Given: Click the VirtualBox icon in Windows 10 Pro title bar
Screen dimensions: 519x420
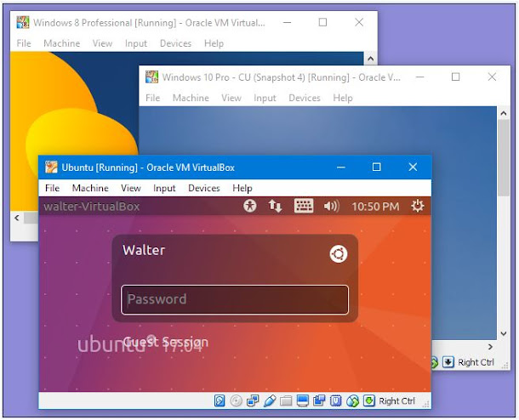Looking at the screenshot, I should (x=152, y=77).
